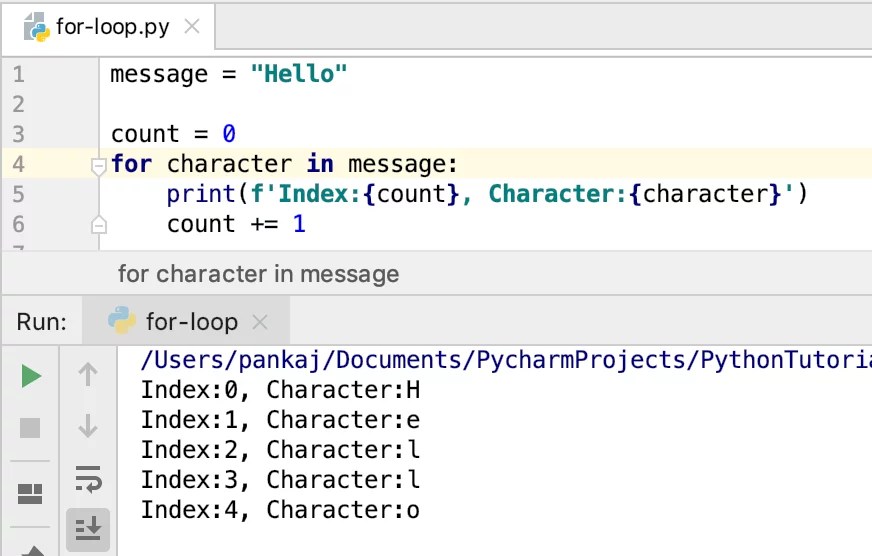Click the Python file icon on the for-loop.py tab

(37, 27)
